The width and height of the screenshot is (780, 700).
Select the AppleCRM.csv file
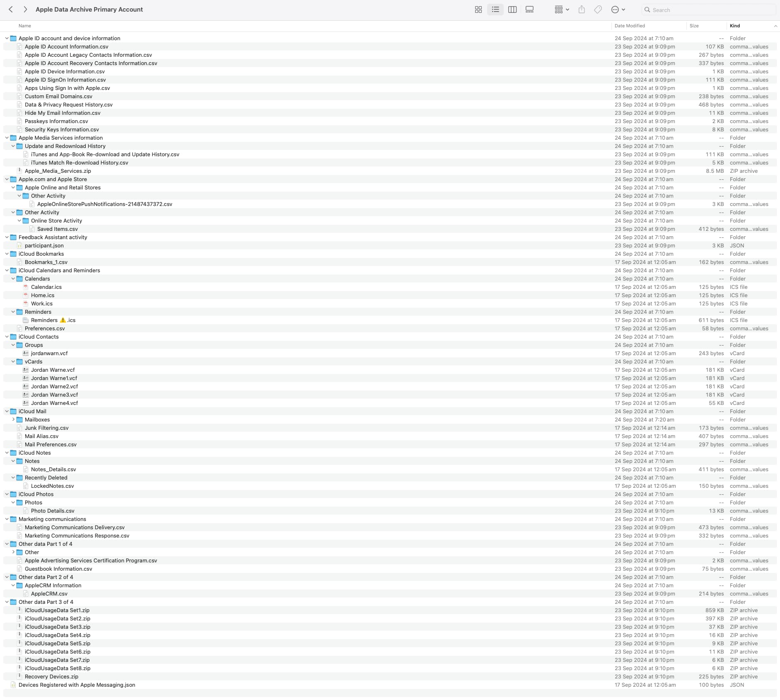coord(49,594)
